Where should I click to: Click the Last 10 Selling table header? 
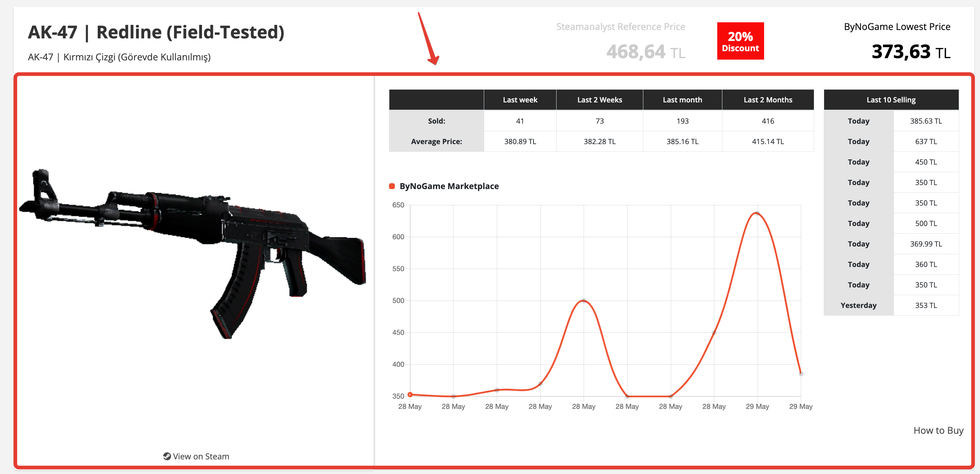pos(891,99)
